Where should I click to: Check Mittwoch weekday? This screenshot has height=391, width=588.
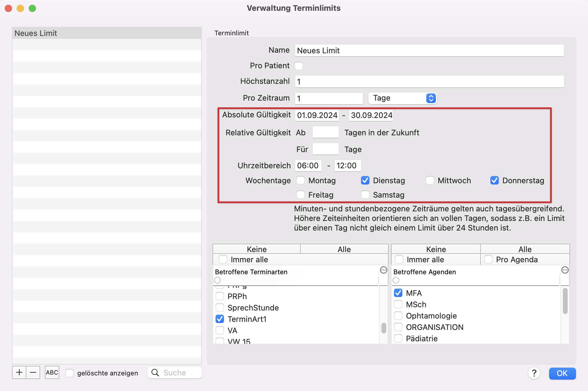click(x=430, y=180)
